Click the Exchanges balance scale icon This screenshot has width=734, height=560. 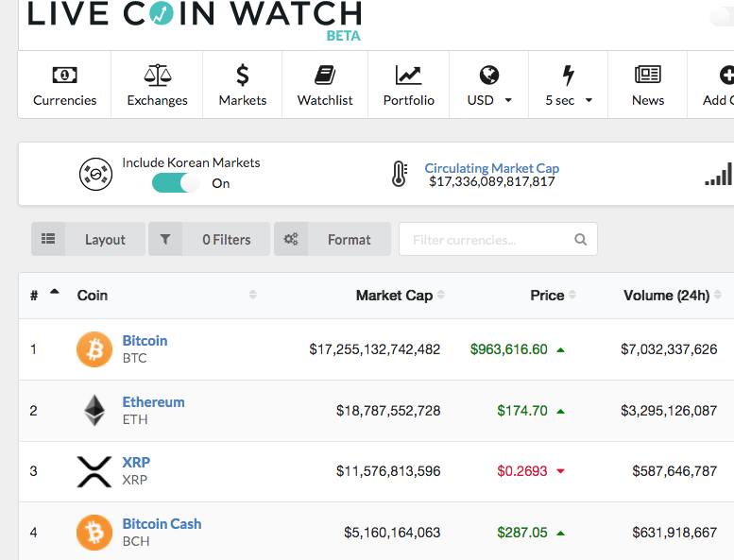point(157,75)
